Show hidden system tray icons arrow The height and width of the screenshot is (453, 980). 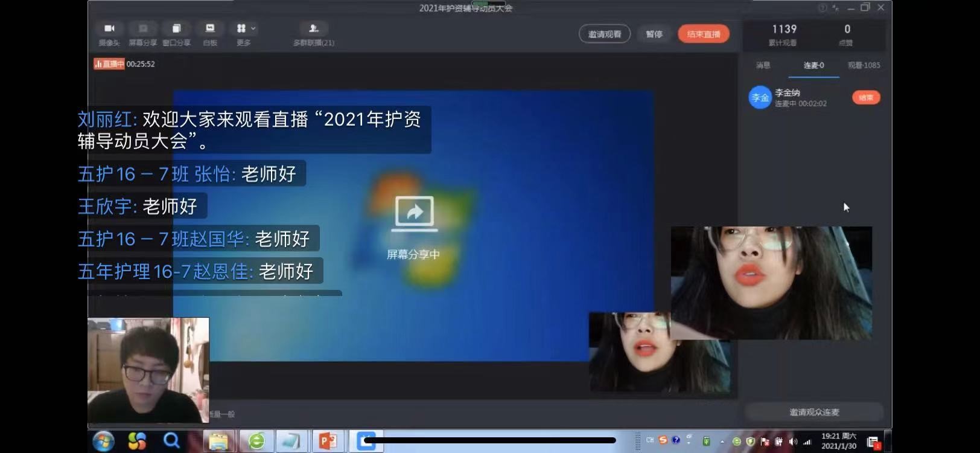coord(722,442)
